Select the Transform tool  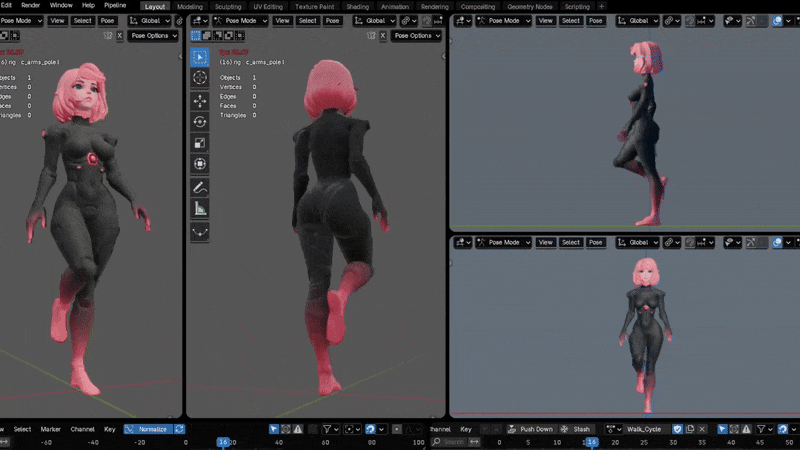(x=199, y=164)
